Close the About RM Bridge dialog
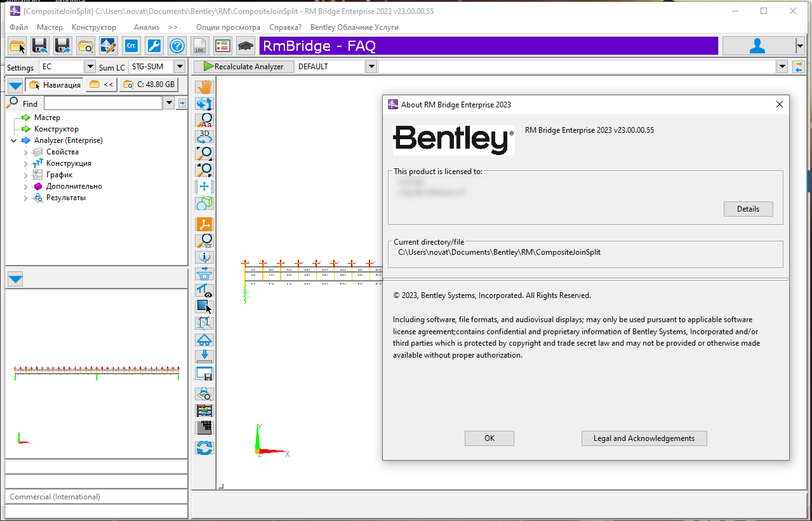The width and height of the screenshot is (812, 521). (x=780, y=104)
